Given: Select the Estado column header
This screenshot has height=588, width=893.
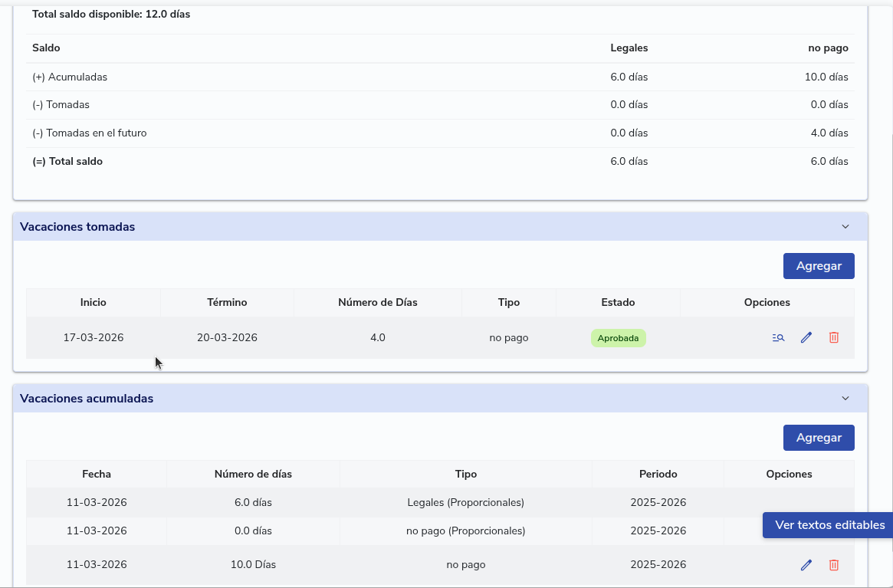Looking at the screenshot, I should click(618, 302).
